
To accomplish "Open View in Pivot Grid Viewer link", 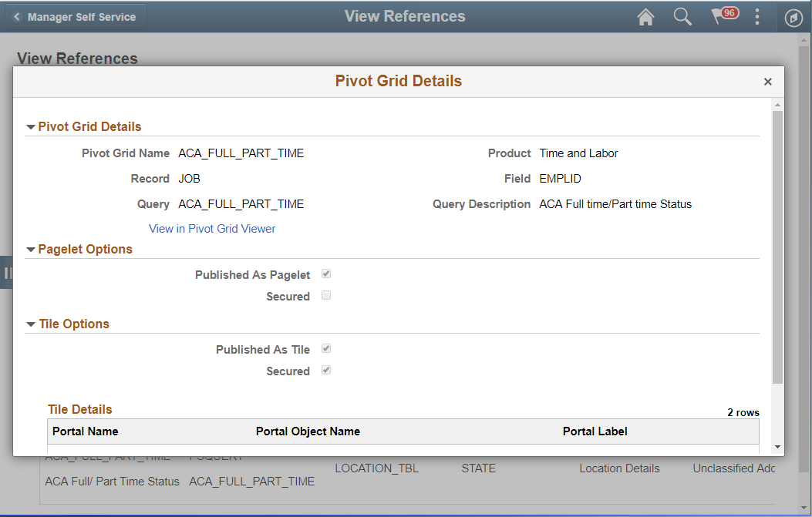I will point(212,228).
